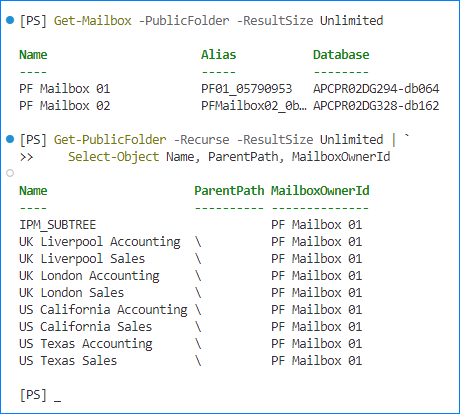The width and height of the screenshot is (460, 414).
Task: Click the owner PF Mailbox 01 for US Texas Sales
Action: (x=316, y=361)
